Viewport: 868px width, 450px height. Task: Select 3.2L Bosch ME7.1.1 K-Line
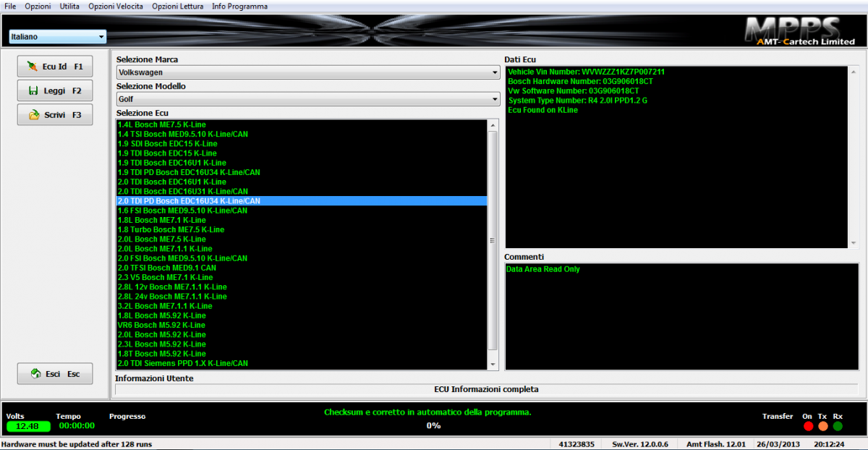click(x=302, y=306)
